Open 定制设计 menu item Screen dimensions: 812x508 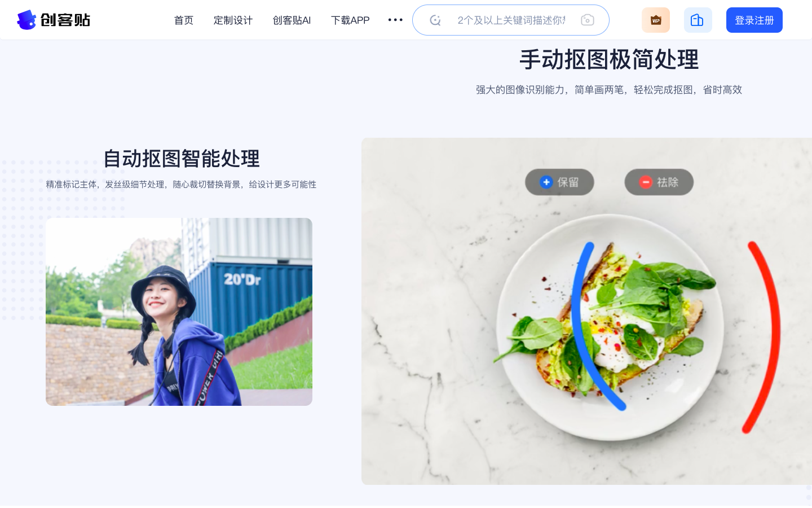[x=233, y=20]
